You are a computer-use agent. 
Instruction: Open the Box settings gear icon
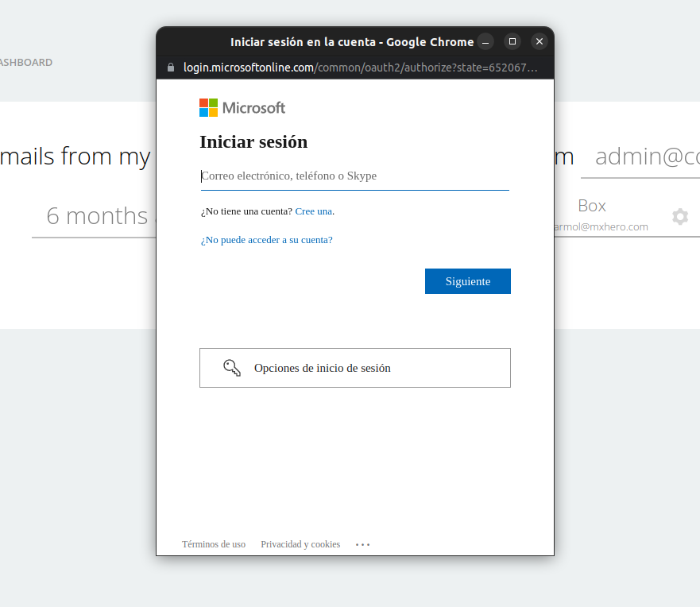pos(680,216)
